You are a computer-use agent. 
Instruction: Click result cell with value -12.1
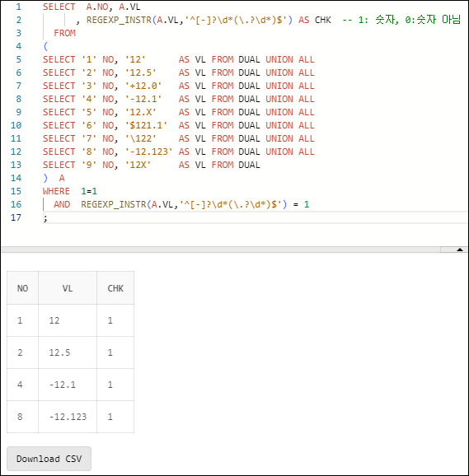tap(68, 385)
